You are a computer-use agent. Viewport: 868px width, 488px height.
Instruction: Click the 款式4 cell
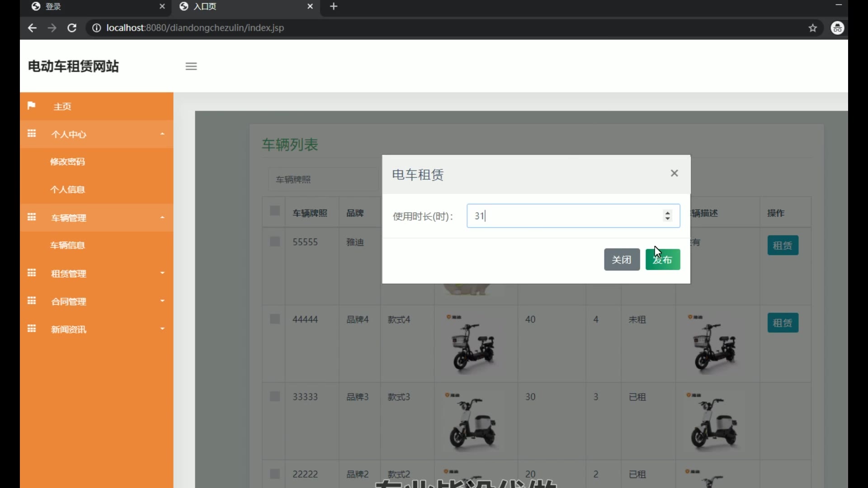pos(399,320)
